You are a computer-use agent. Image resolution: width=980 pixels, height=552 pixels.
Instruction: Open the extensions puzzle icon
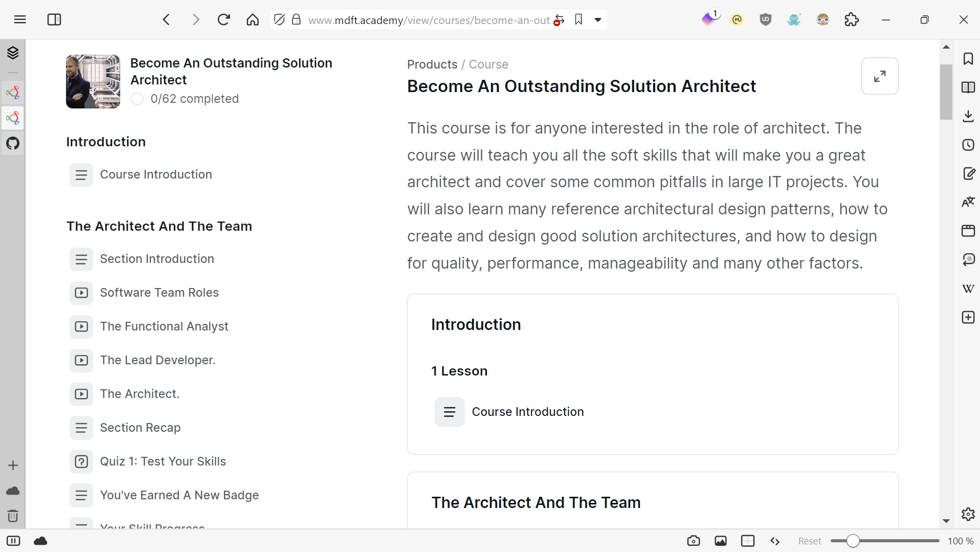(851, 20)
